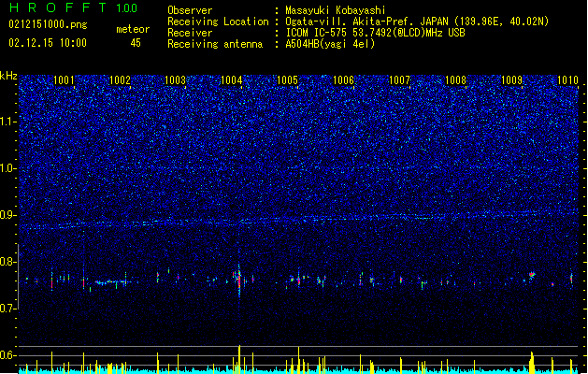Click time marker 1008
This screenshot has width=588, height=374.
(455, 80)
